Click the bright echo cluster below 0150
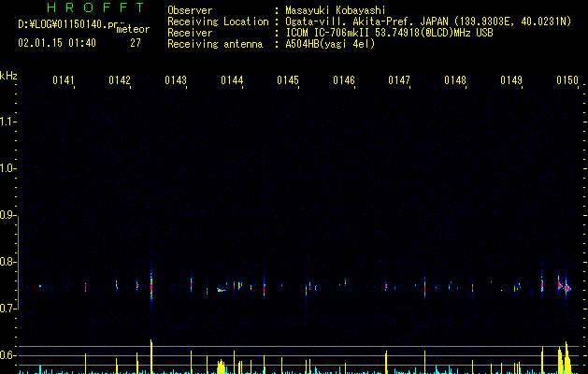 (564, 286)
